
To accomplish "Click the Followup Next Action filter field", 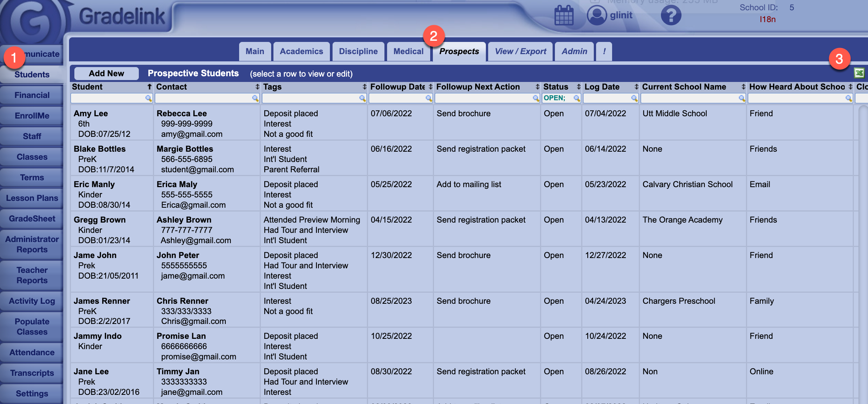I will tap(484, 98).
